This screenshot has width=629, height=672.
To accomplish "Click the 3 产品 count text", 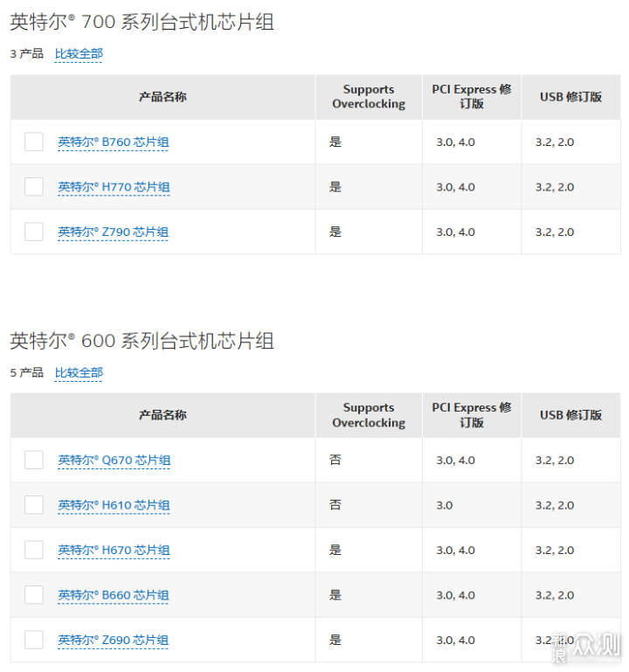I will (26, 54).
